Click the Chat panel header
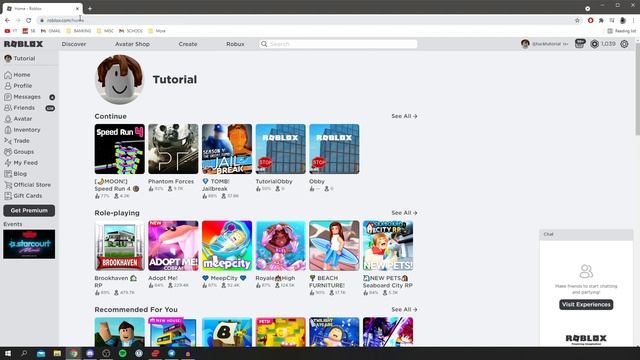The width and height of the screenshot is (640, 360). (x=586, y=234)
